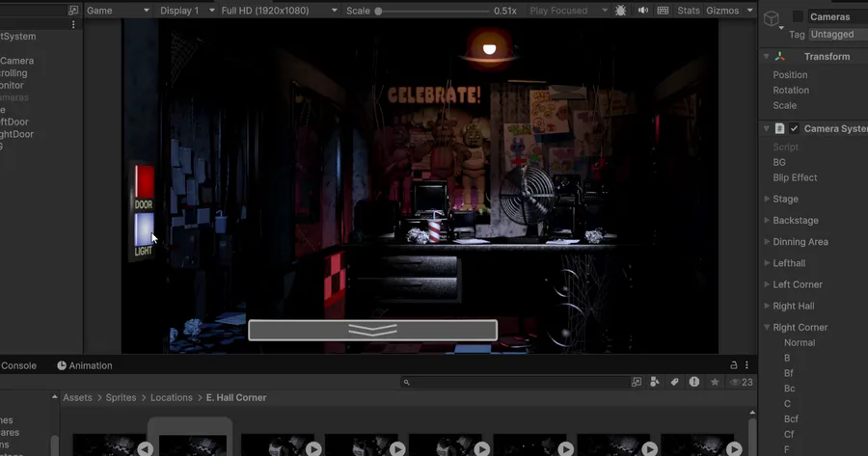868x456 pixels.
Task: Expand the fifth sprite thumbnail's play arrow
Action: (x=481, y=449)
